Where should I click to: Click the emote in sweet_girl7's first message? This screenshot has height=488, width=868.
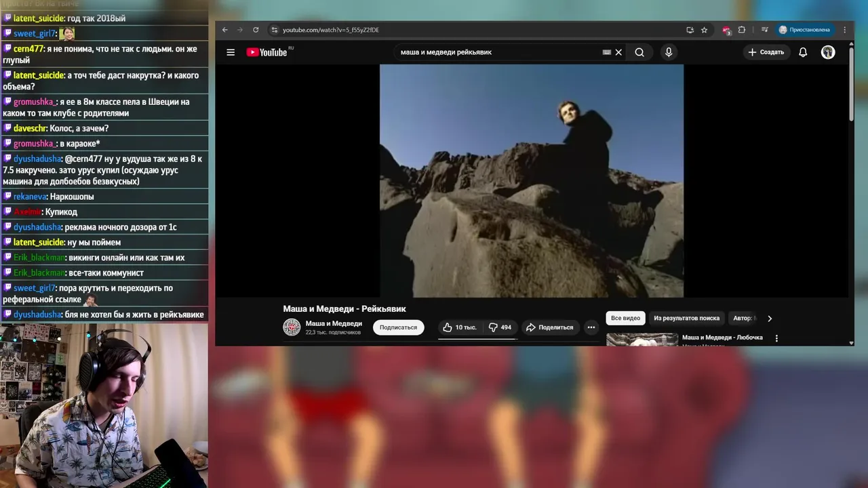pos(67,33)
